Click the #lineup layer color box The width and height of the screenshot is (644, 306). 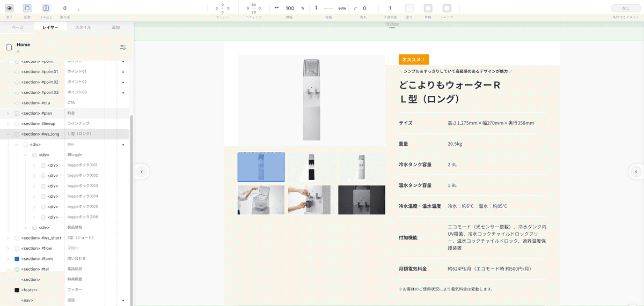click(x=17, y=124)
